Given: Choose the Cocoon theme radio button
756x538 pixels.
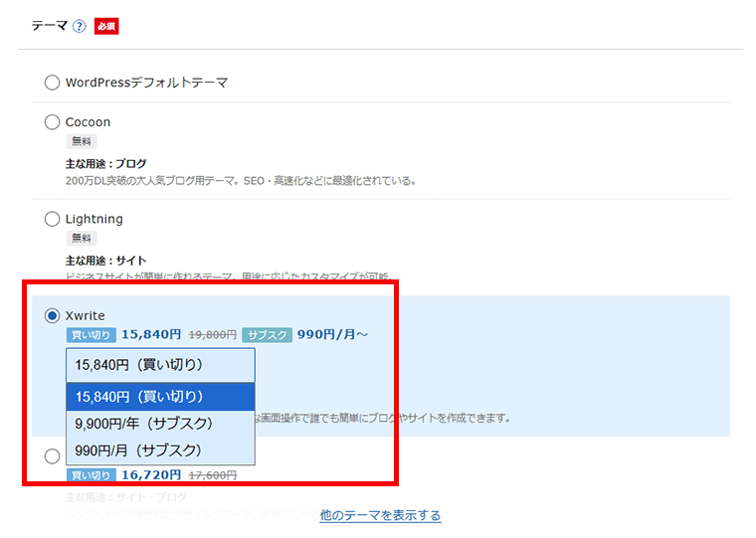Looking at the screenshot, I should tap(52, 122).
